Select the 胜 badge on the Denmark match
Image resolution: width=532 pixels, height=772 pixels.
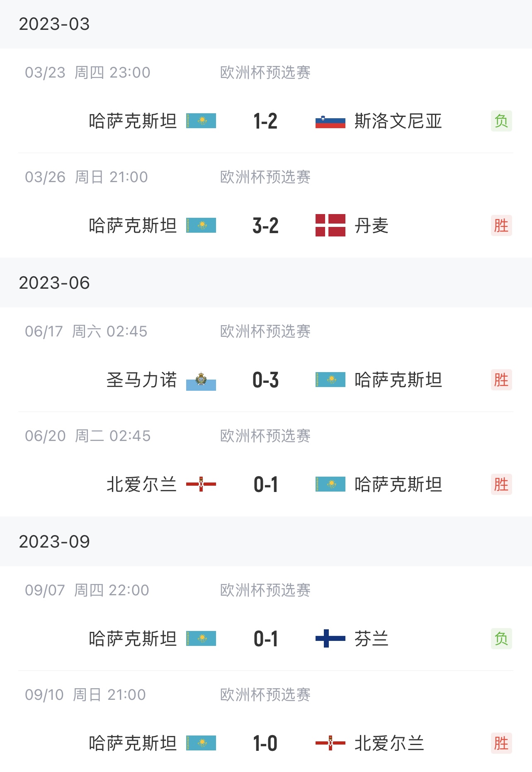tap(501, 226)
